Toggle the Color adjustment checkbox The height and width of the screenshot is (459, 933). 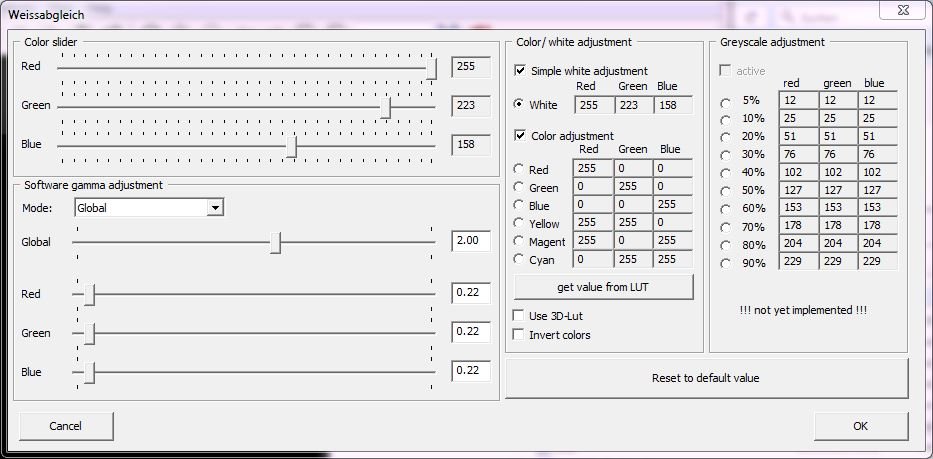tap(520, 136)
